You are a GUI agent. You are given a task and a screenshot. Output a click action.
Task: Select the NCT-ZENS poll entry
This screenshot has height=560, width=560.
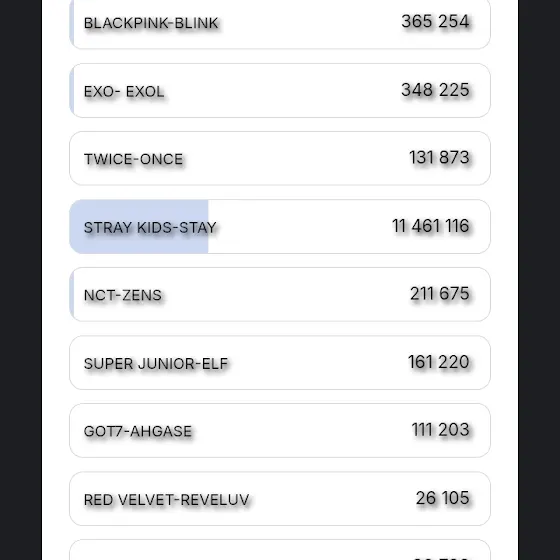click(x=280, y=294)
